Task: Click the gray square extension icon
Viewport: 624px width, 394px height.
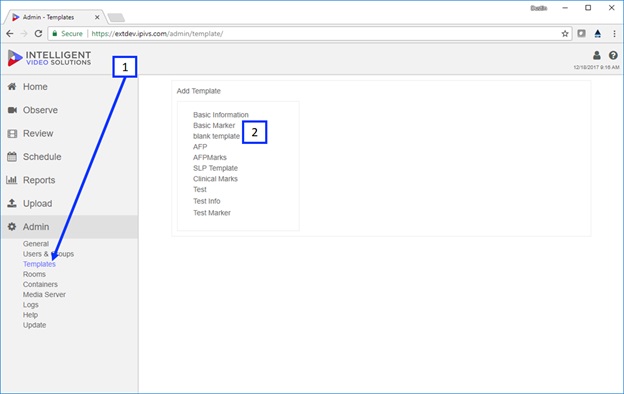Action: [581, 34]
